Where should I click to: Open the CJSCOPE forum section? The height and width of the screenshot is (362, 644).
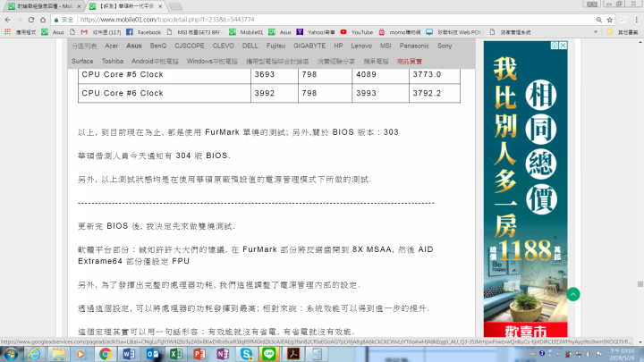[x=190, y=46]
